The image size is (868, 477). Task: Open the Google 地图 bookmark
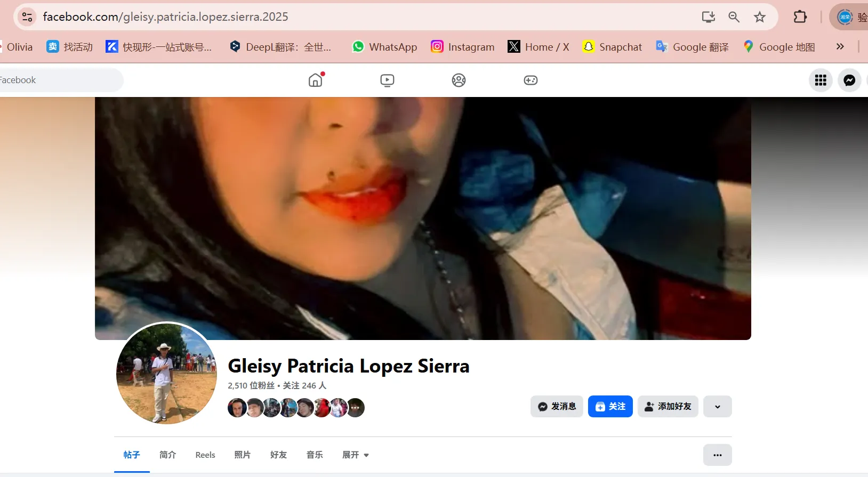pyautogui.click(x=779, y=47)
